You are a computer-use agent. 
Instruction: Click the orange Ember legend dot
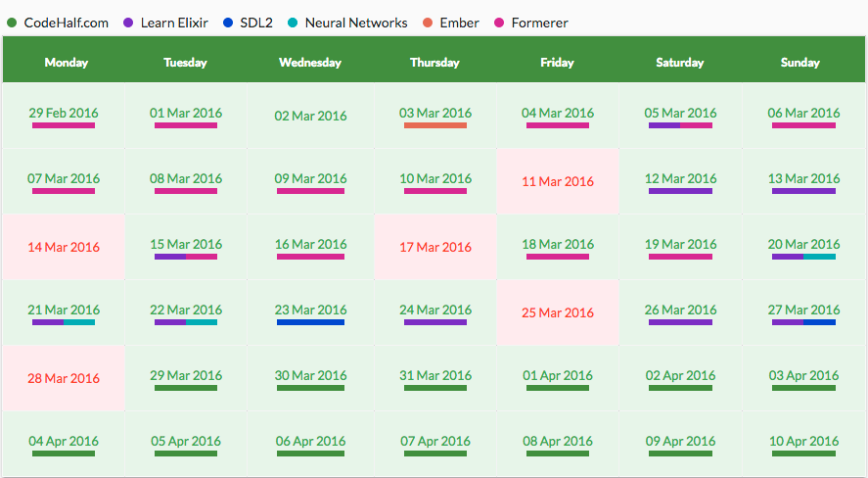click(x=428, y=23)
